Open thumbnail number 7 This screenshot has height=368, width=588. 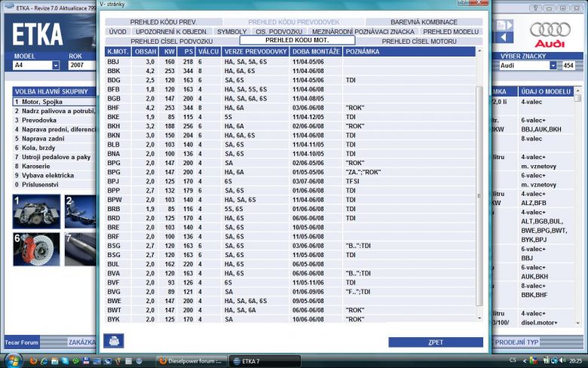tap(80, 249)
